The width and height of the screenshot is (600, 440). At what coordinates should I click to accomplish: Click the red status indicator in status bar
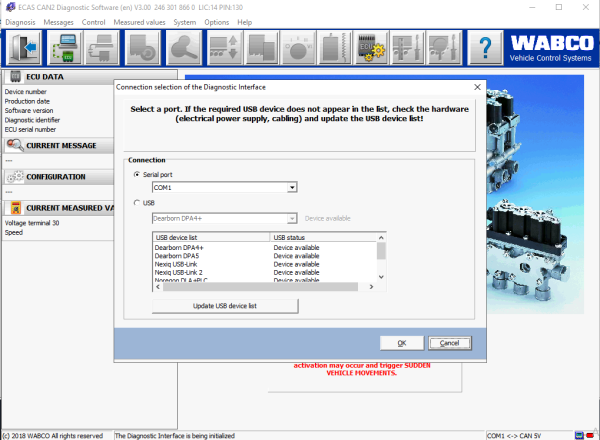(x=590, y=435)
